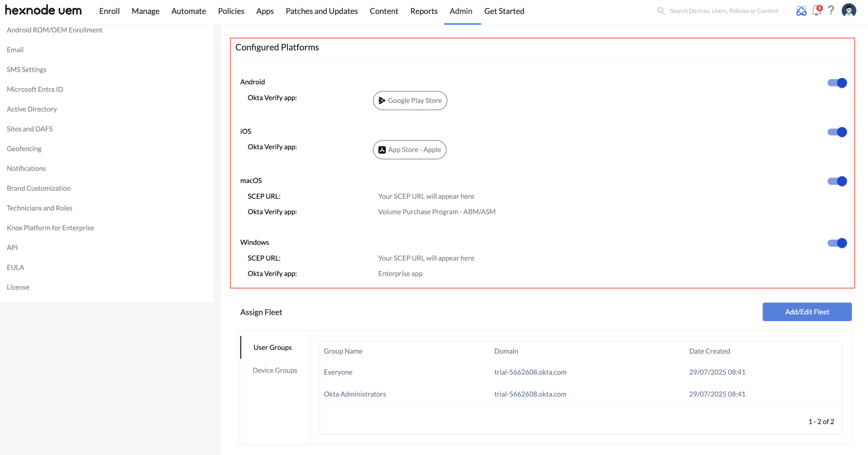The width and height of the screenshot is (868, 455).
Task: Disable the iOS platform toggle
Action: 837,132
